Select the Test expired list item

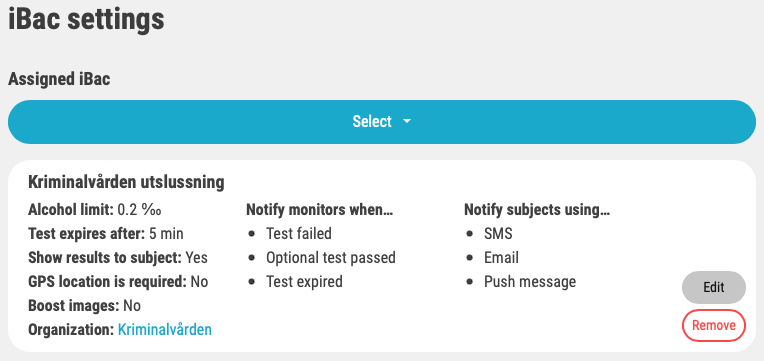coord(304,282)
